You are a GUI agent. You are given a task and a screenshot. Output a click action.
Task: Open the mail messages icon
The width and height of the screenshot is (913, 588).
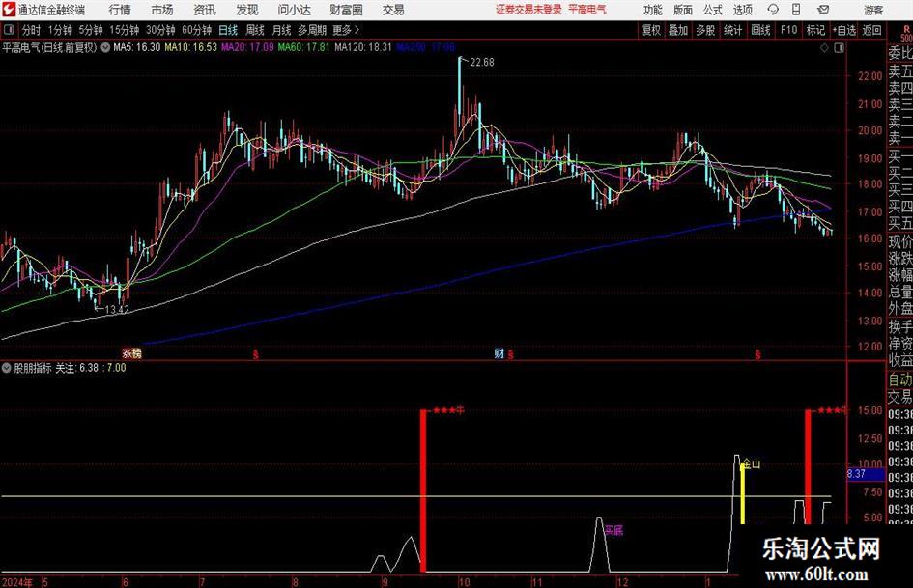[x=823, y=10]
